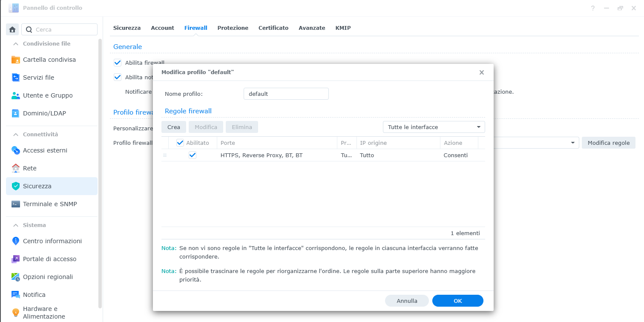Image resolution: width=644 pixels, height=322 pixels.
Task: Click the Nome profilo text field
Action: tap(286, 94)
